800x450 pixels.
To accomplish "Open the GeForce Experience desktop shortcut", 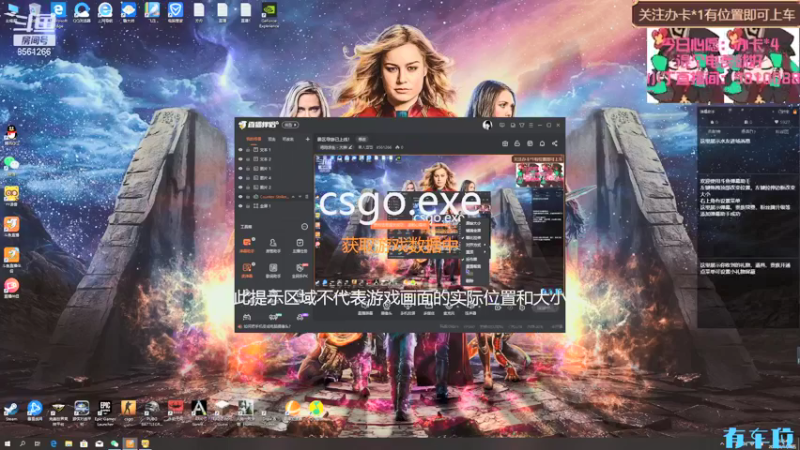I will [x=269, y=15].
